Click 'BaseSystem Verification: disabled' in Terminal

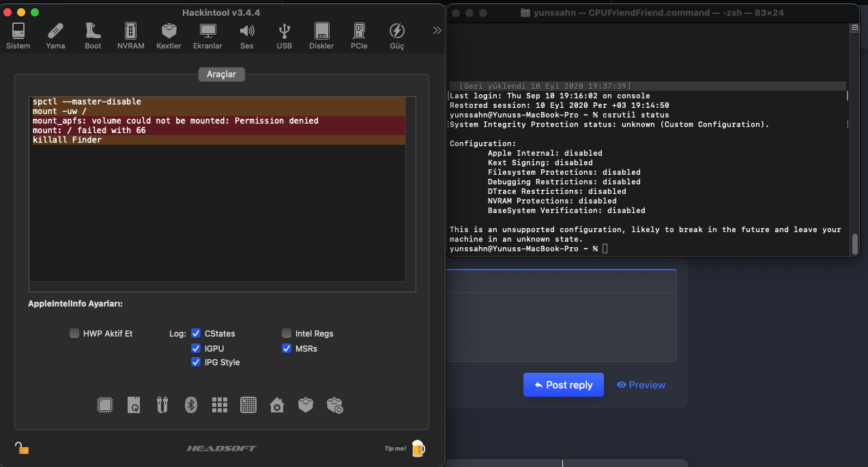pyautogui.click(x=566, y=211)
